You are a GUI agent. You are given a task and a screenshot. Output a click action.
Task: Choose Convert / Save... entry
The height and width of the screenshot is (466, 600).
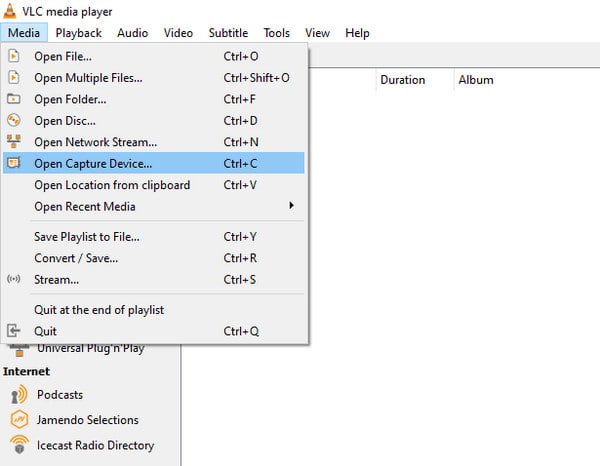153,258
